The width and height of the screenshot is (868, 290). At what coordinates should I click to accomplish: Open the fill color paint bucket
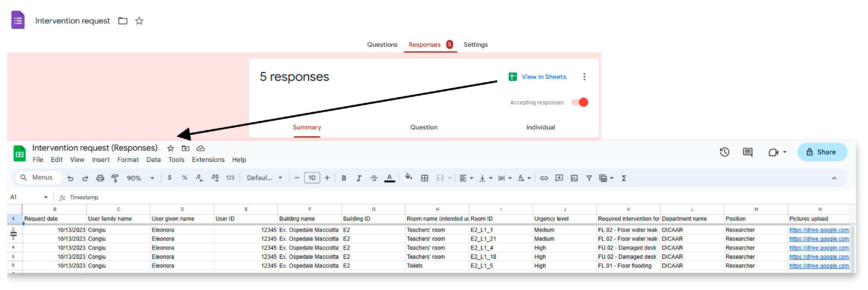[x=408, y=177]
